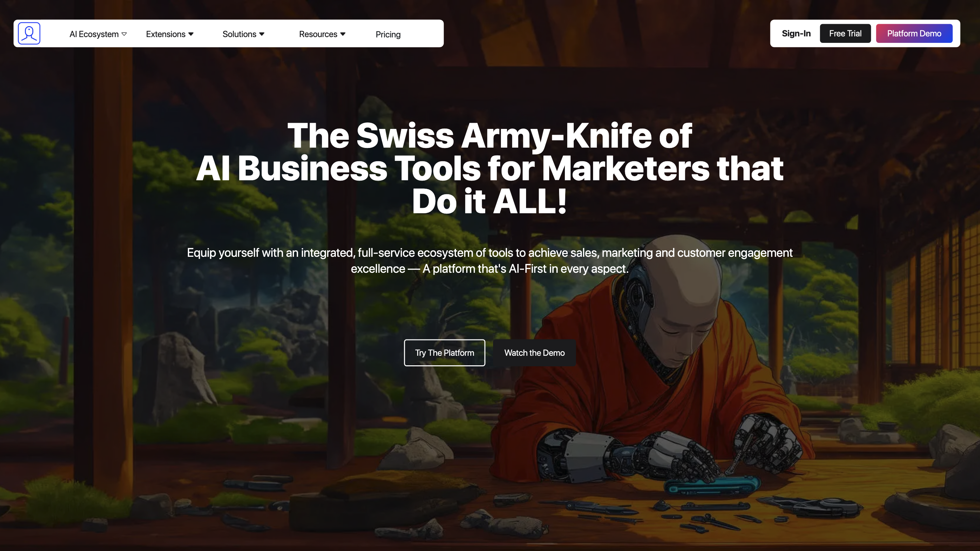
Task: Click the Swiss Army-Knife headline text
Action: click(490, 168)
